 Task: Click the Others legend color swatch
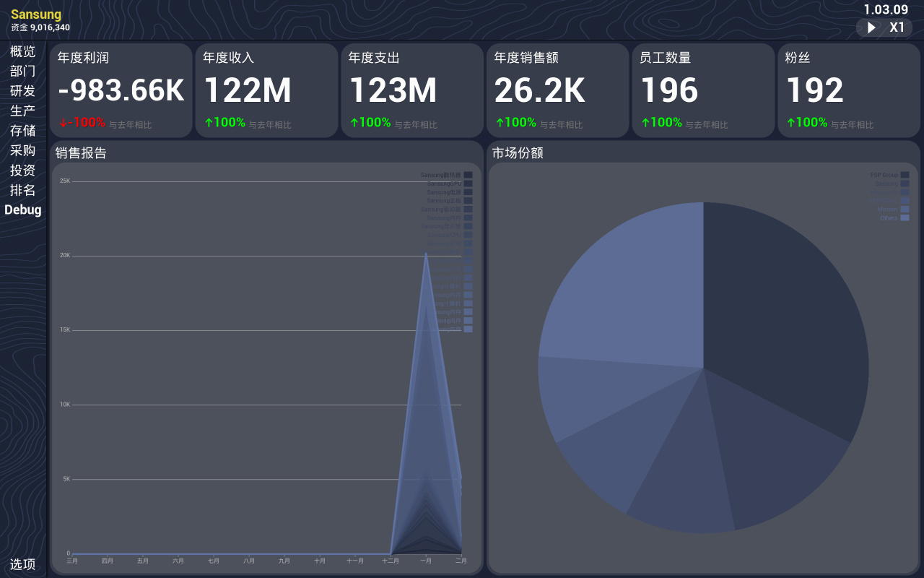pos(905,217)
